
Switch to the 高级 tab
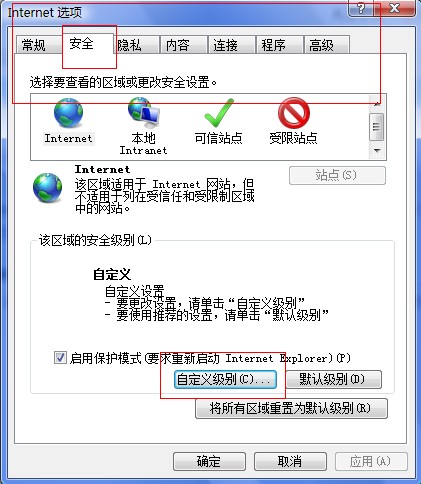pos(327,45)
